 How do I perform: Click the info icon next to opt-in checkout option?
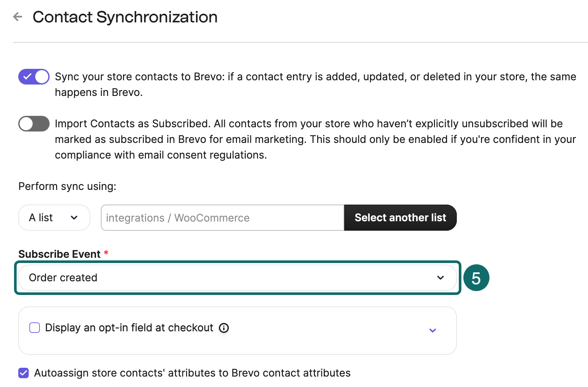[224, 328]
